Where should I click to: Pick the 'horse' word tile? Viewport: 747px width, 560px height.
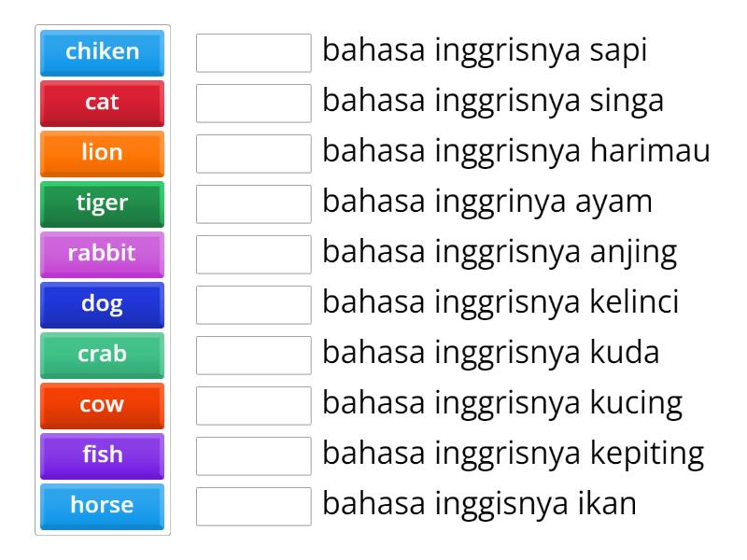(101, 506)
